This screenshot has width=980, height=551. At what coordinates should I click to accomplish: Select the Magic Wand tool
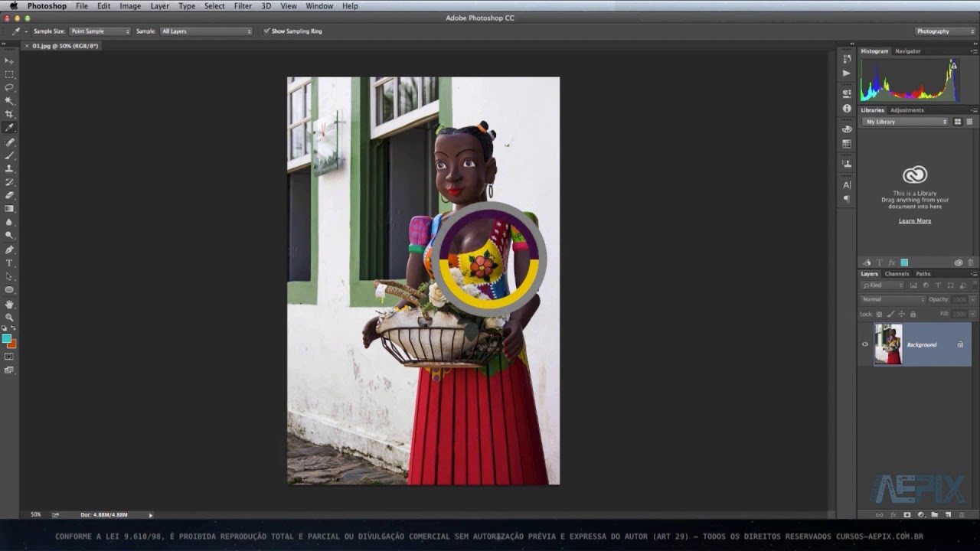9,100
